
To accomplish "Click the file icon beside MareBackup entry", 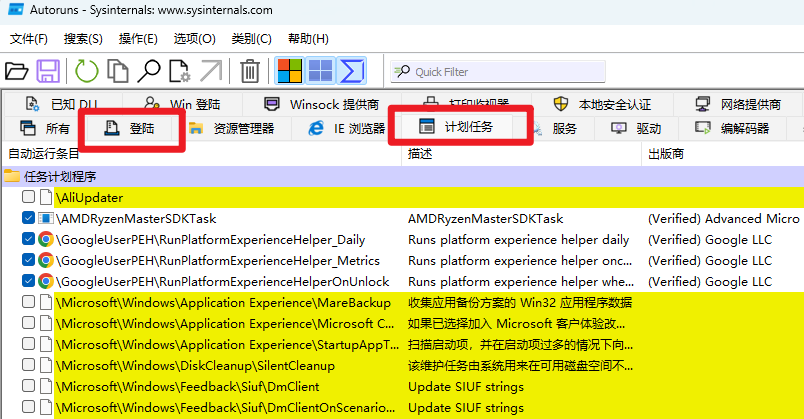I will pyautogui.click(x=46, y=303).
